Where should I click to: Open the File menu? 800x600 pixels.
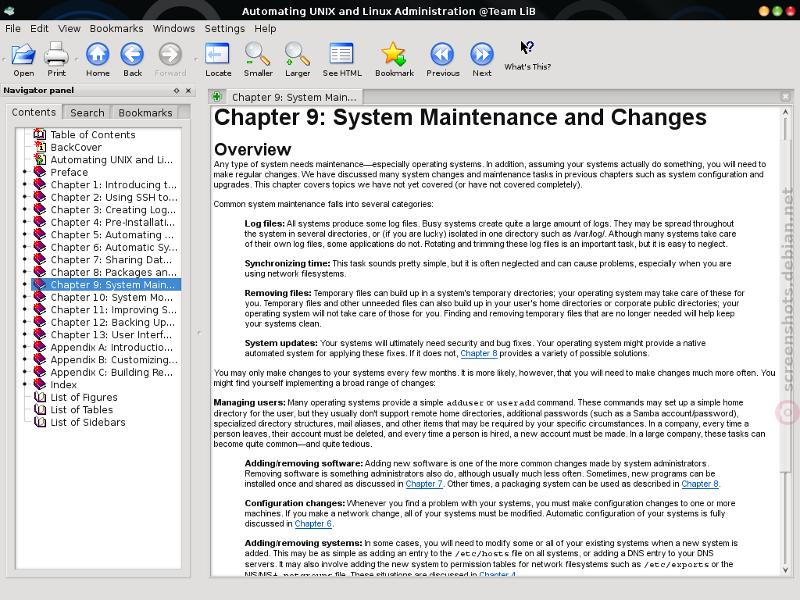pyautogui.click(x=13, y=29)
